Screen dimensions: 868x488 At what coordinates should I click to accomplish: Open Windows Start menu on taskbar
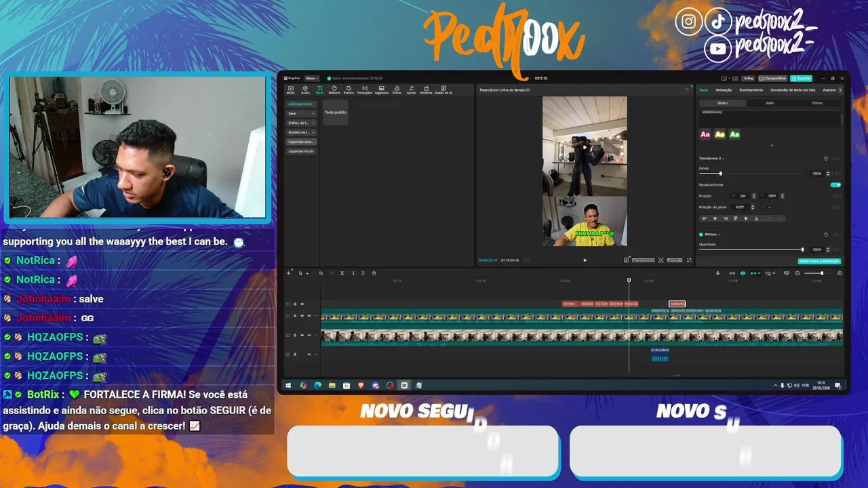tap(288, 385)
